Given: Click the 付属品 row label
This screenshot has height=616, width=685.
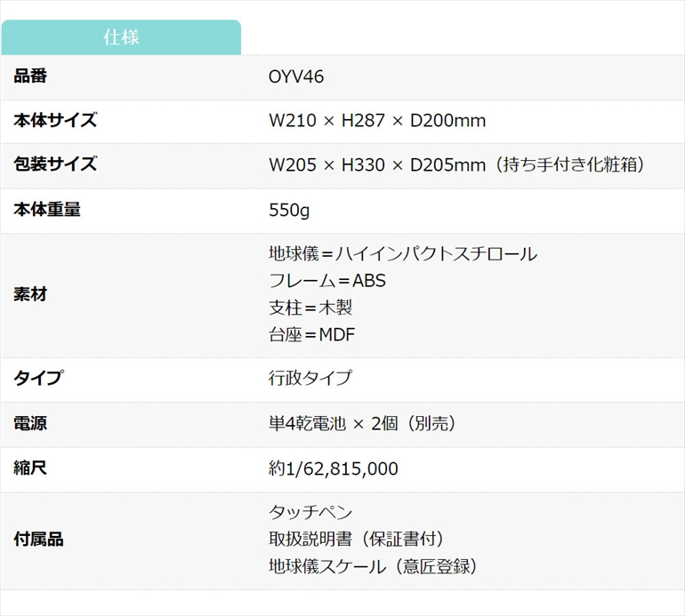Looking at the screenshot, I should (38, 539).
